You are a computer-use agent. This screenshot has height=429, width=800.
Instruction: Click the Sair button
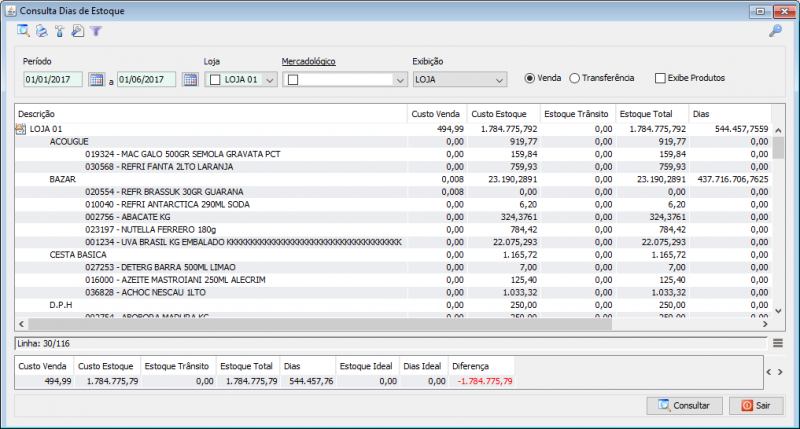pos(756,406)
